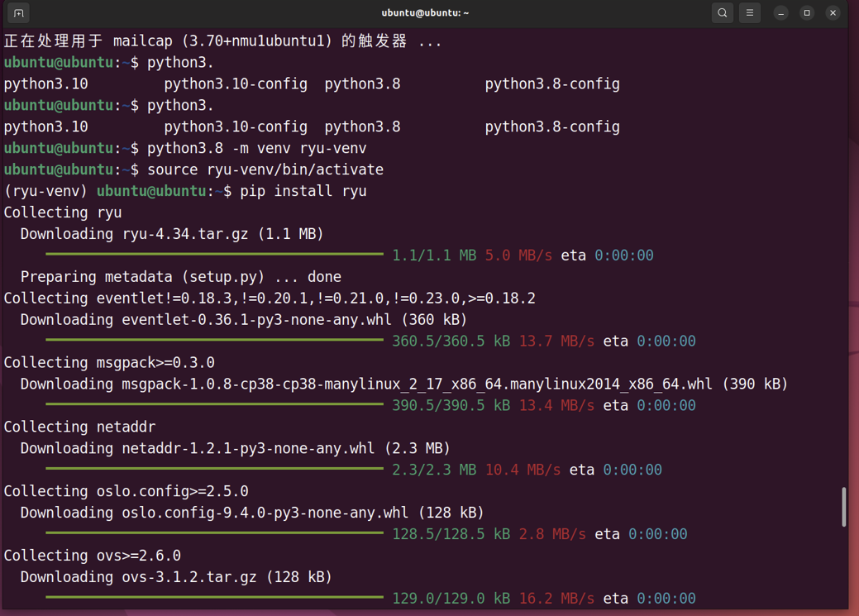Click the 'python3.8 -m venv ryu-venv' command
The height and width of the screenshot is (616, 859).
256,148
